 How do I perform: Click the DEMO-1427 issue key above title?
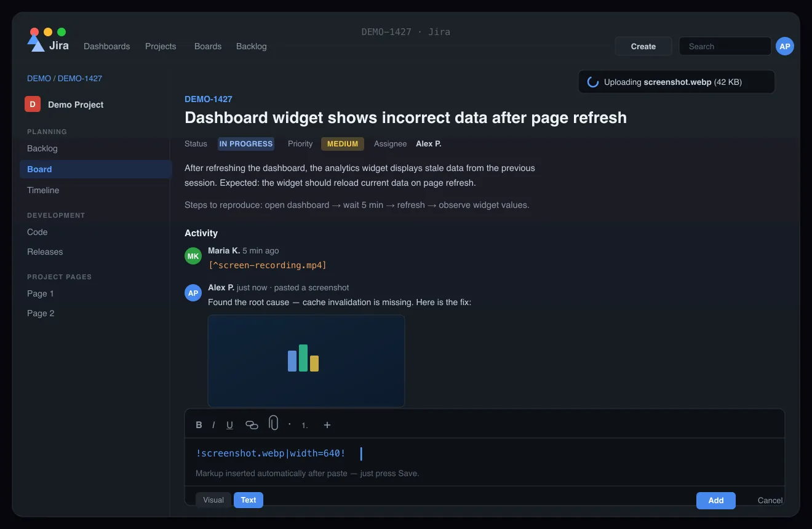[x=209, y=99]
